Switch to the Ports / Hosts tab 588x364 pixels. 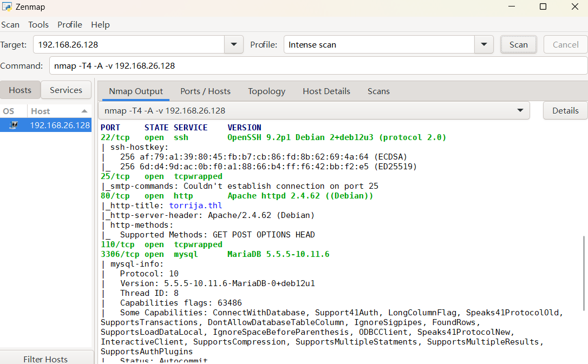(x=206, y=91)
